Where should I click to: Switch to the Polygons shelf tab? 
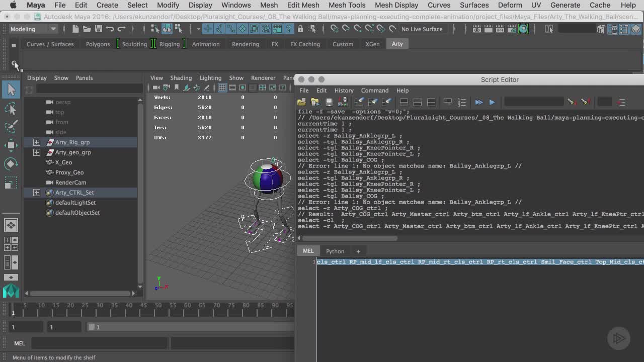(x=98, y=44)
